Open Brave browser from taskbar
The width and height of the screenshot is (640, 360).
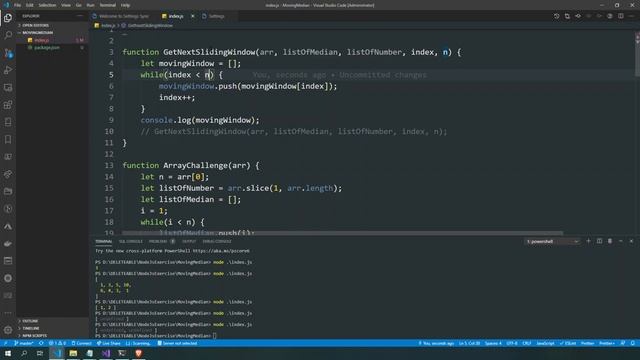click(138, 353)
